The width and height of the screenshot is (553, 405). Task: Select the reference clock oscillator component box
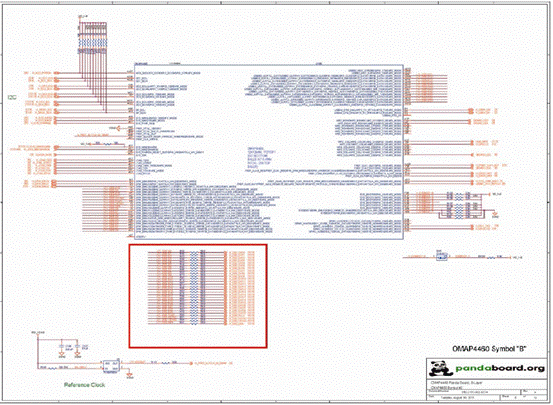pyautogui.click(x=111, y=366)
